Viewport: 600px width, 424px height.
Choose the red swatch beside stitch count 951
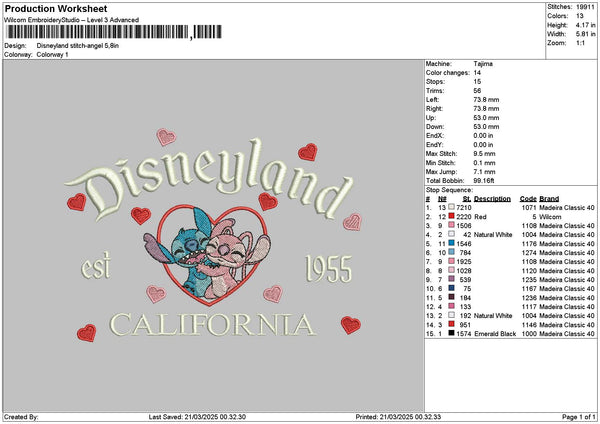[x=452, y=325]
